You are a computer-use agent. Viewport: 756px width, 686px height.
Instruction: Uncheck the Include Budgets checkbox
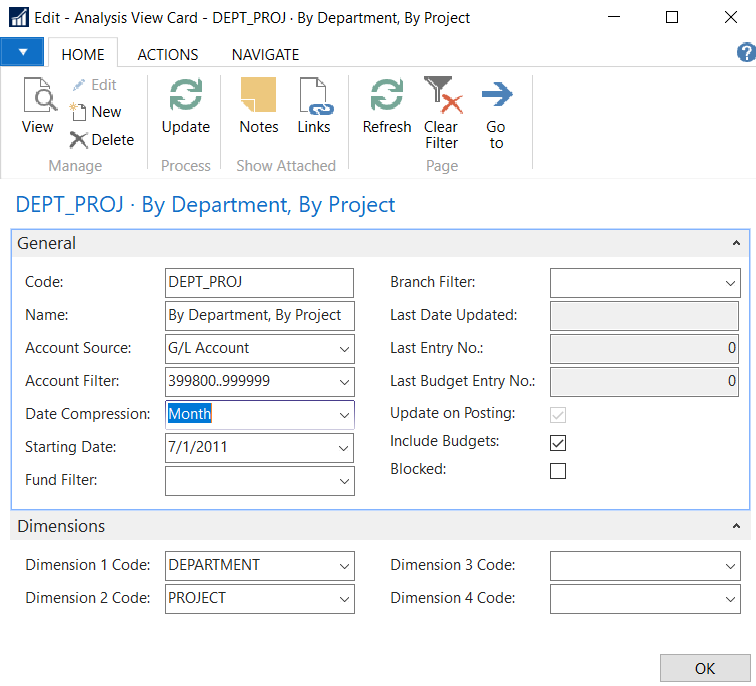tap(558, 442)
